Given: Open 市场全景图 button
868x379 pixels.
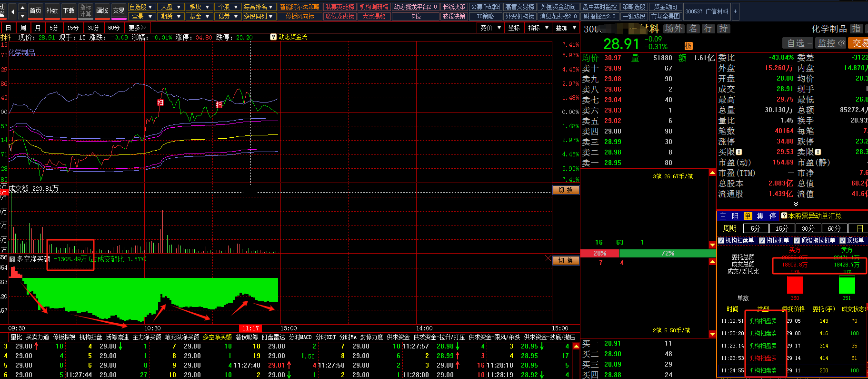Looking at the screenshot, I should click(x=665, y=16).
